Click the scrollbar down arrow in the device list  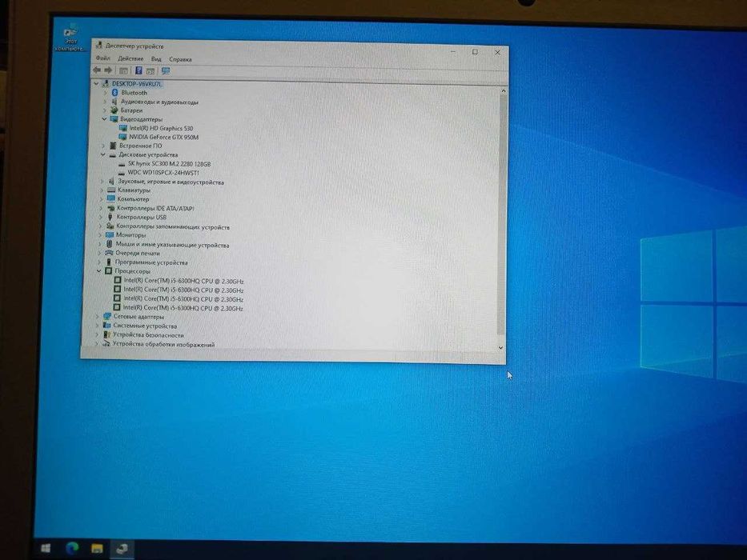click(x=500, y=348)
